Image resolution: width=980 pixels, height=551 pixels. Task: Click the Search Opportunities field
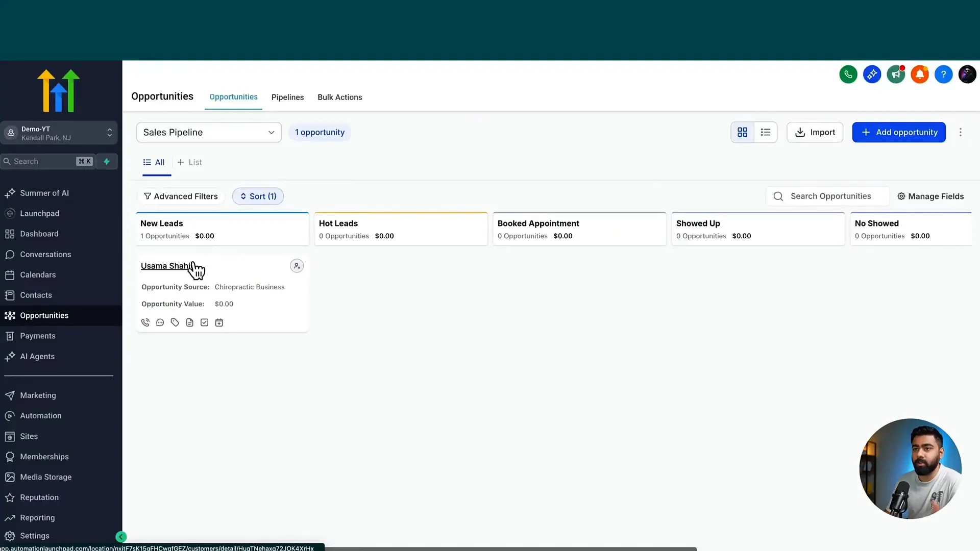click(x=827, y=196)
